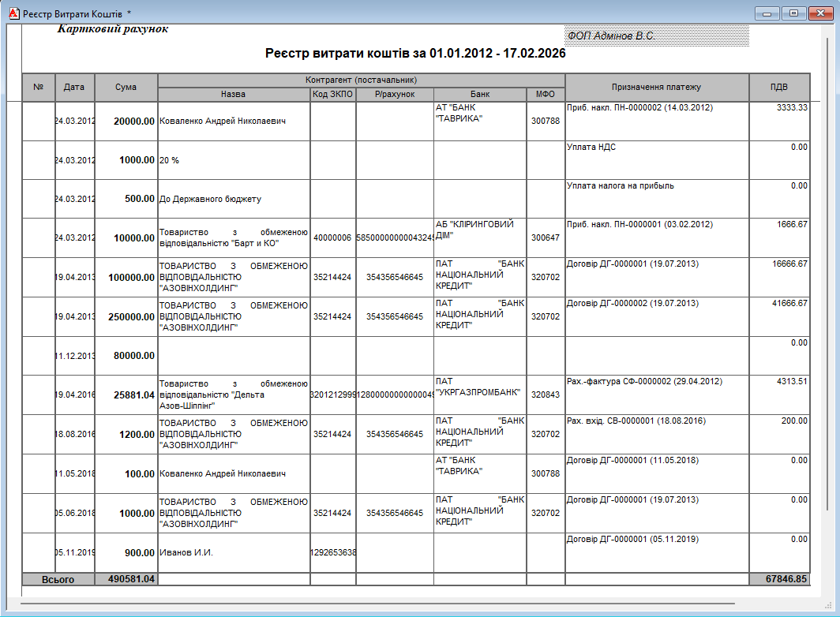Click the Дата column header
Image resolution: width=840 pixels, height=617 pixels.
(x=74, y=87)
